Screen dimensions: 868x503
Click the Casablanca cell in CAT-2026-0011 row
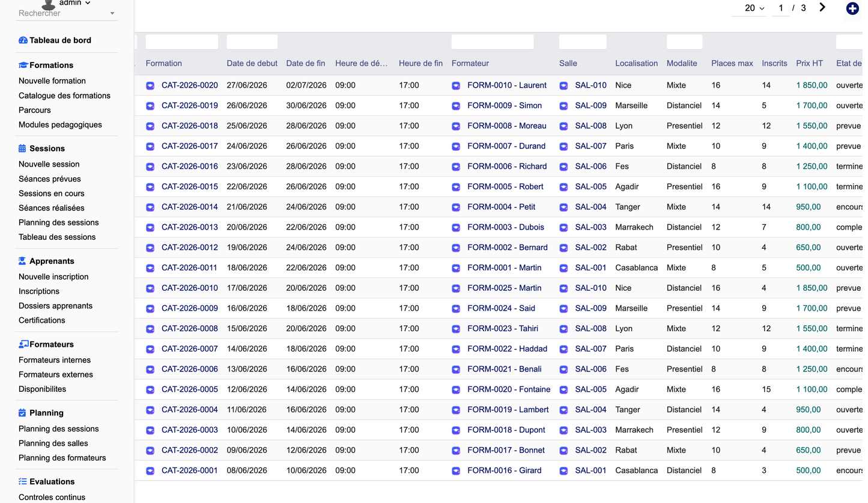636,267
